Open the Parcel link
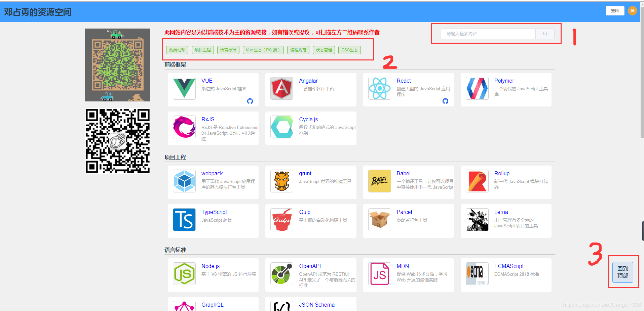The width and height of the screenshot is (644, 311). click(x=404, y=212)
